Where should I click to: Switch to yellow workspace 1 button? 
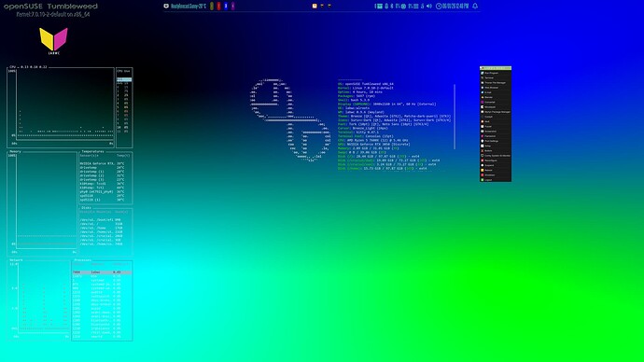[212, 7]
